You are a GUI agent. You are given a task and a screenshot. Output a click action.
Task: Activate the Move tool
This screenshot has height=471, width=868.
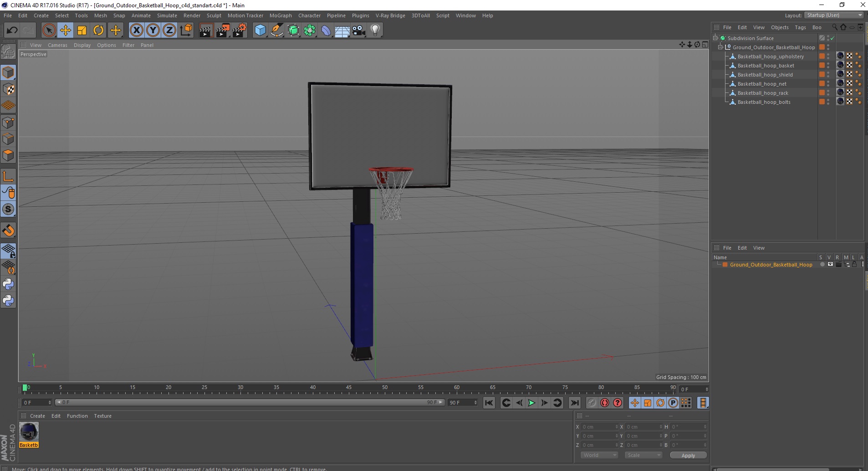[66, 31]
